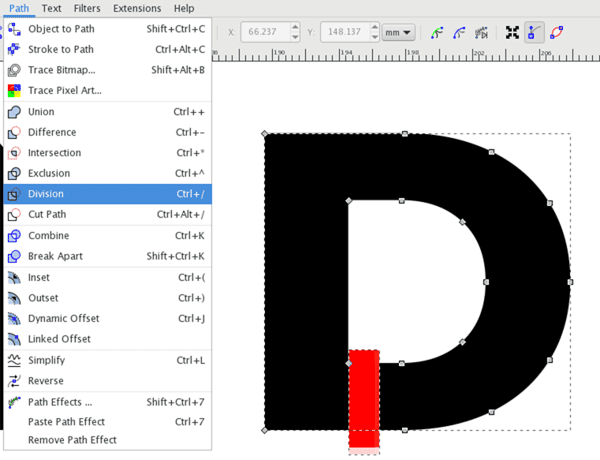
Task: Select the Union icon in Path menu
Action: (14, 112)
